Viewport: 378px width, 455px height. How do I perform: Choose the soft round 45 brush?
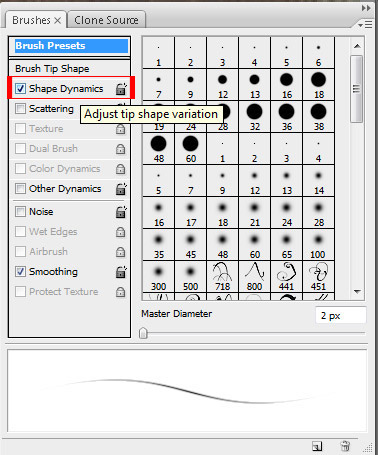coord(191,245)
